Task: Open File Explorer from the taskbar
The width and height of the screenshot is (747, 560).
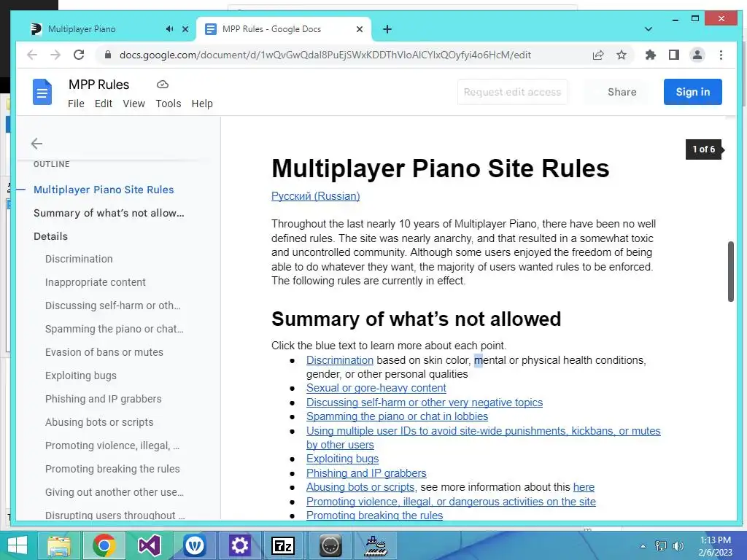Action: pos(59,545)
